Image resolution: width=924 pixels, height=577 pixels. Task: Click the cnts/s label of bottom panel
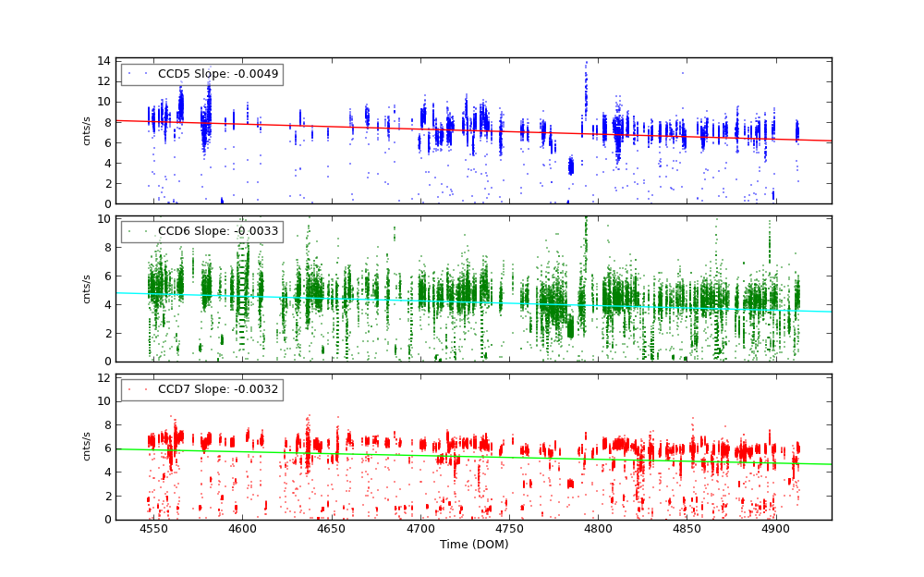tap(87, 447)
